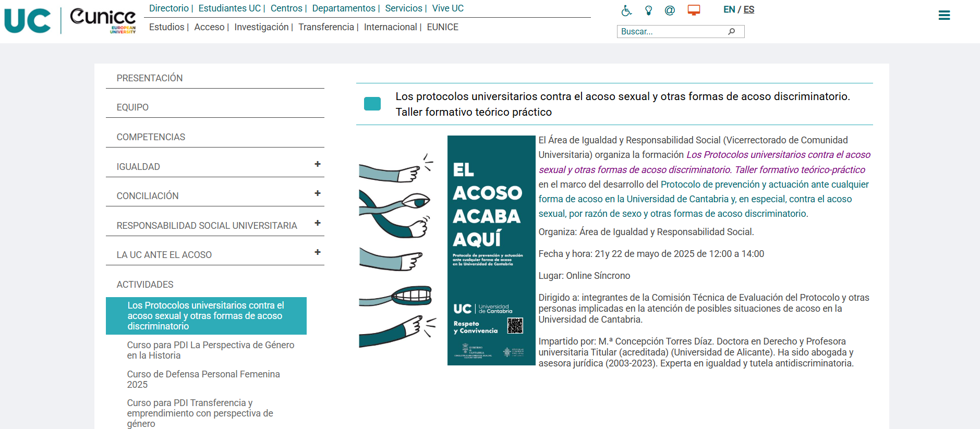This screenshot has height=429, width=980.
Task: Click the @ email icon
Action: pyautogui.click(x=670, y=10)
